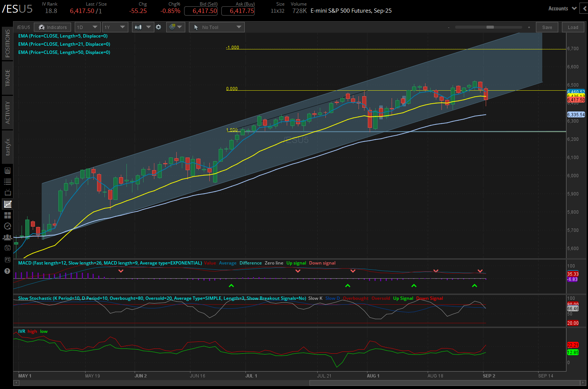Screen dimensions: 588x389
Task: Open the four-square grid view icon
Action: [x=7, y=215]
